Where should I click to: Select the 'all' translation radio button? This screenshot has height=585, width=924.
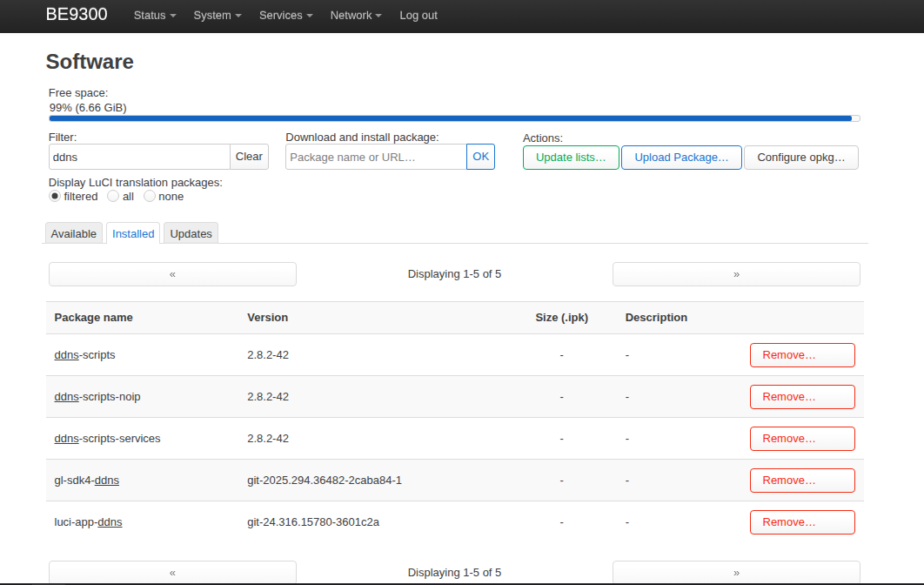113,197
